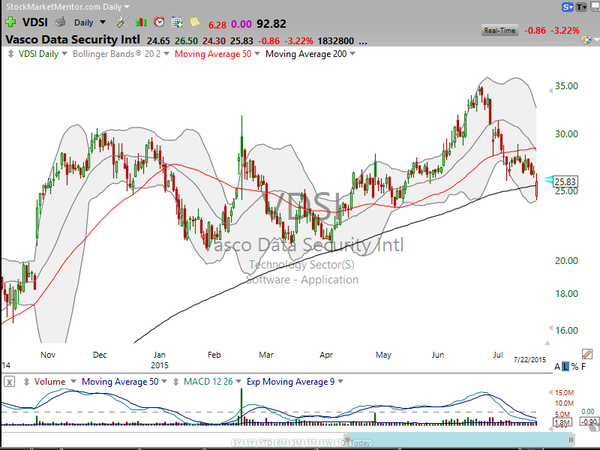Open the chart tools wrench icon

click(122, 22)
